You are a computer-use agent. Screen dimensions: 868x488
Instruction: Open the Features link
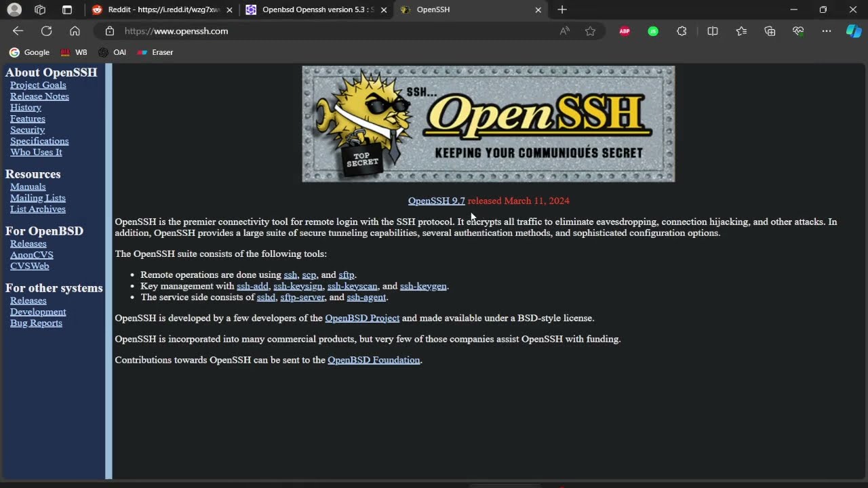tap(28, 119)
